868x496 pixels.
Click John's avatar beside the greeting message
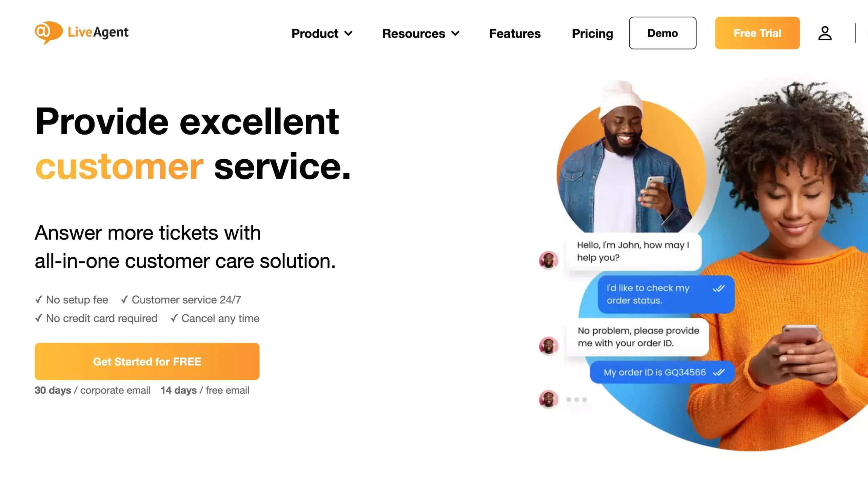point(548,260)
